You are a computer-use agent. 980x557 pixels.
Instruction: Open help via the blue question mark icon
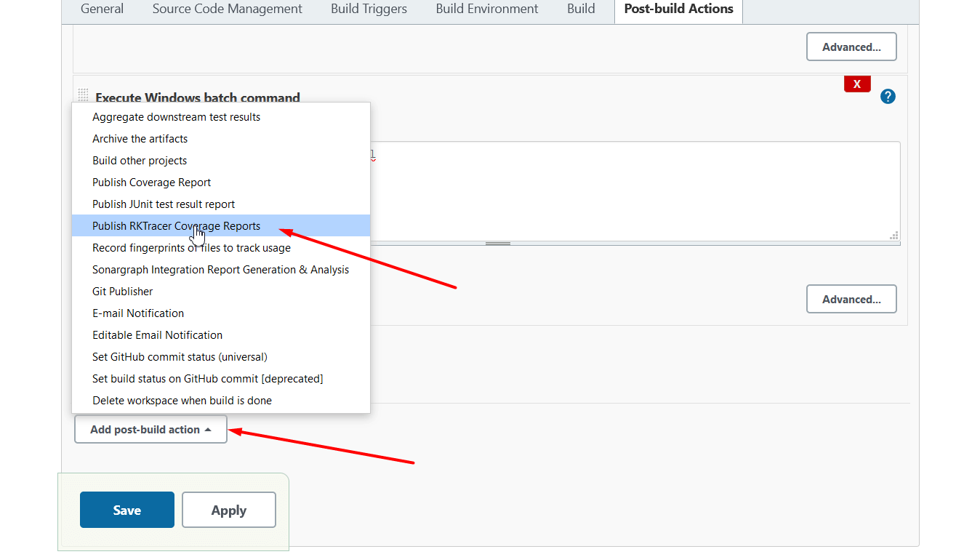point(887,96)
